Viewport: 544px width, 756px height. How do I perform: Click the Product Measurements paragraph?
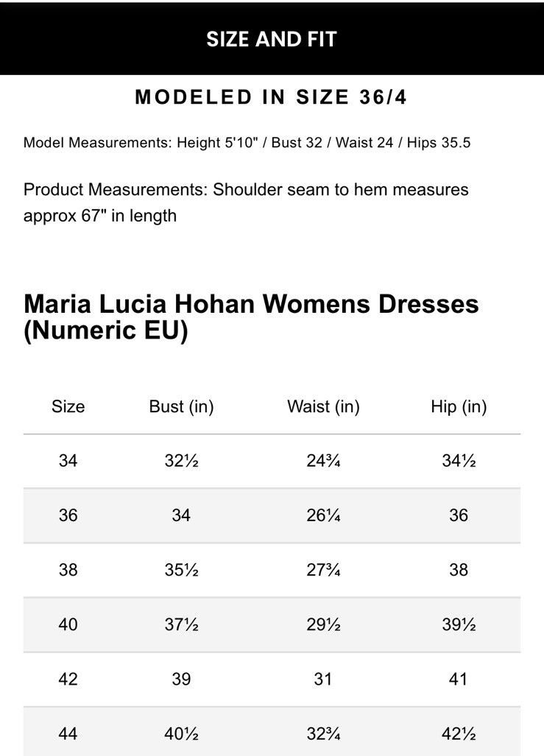(x=246, y=202)
